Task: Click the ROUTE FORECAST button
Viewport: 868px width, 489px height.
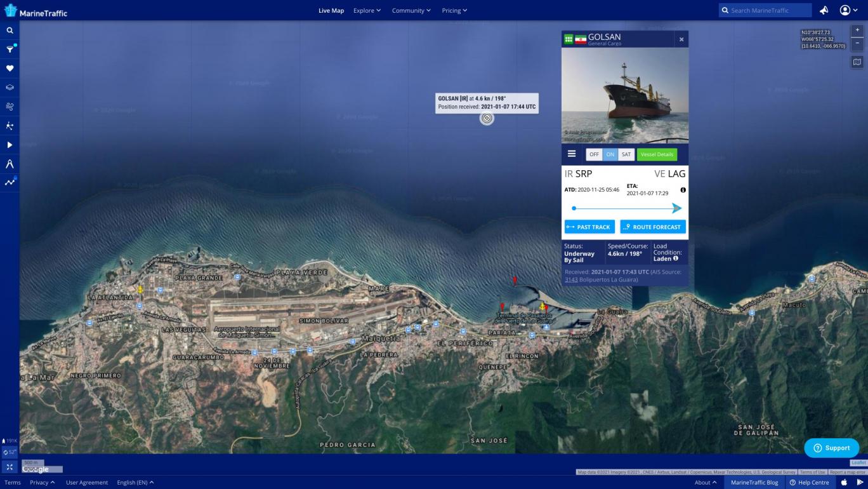Action: click(653, 227)
